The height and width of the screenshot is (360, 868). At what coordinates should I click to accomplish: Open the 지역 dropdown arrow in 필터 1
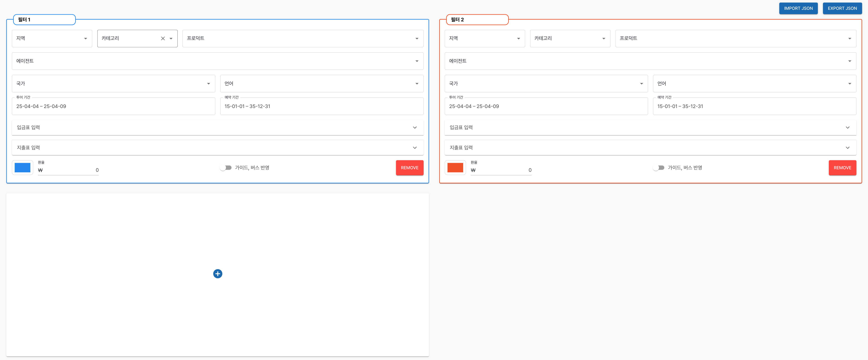tap(86, 38)
